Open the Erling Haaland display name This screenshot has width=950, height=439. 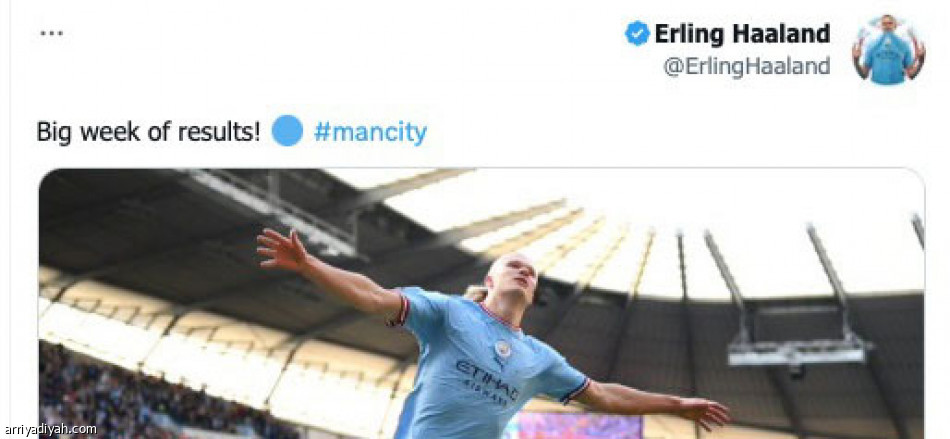coord(742,34)
